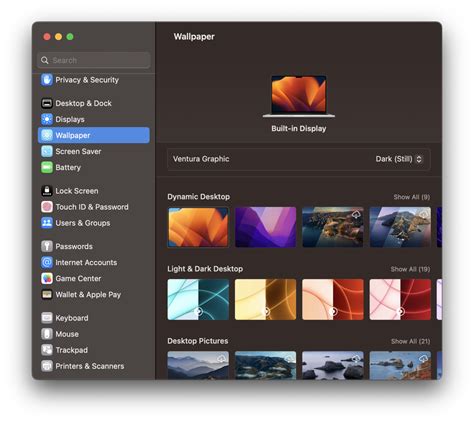Screen dimensions: 474x422
Task: Choose the pink-red Light & Dark wallpaper
Action: pyautogui.click(x=400, y=299)
